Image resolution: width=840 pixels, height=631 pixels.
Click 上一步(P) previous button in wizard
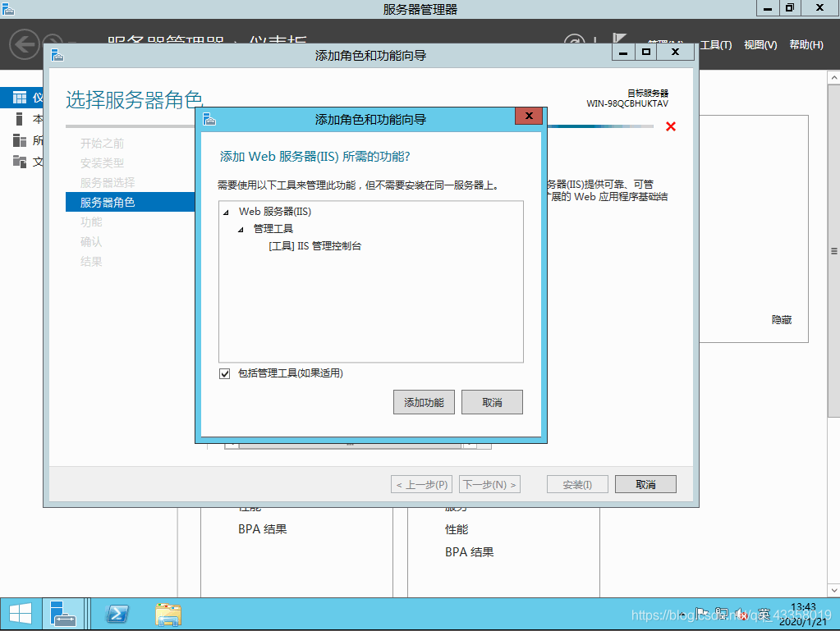tap(421, 484)
